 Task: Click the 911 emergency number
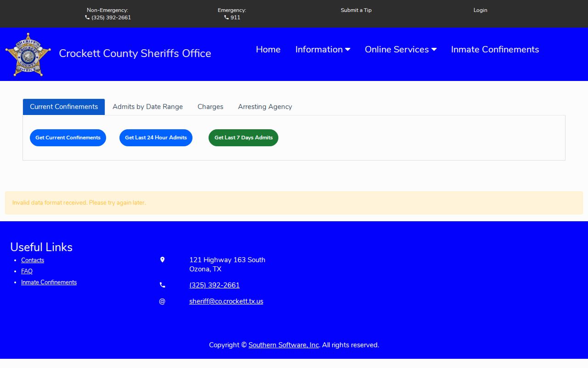point(235,17)
